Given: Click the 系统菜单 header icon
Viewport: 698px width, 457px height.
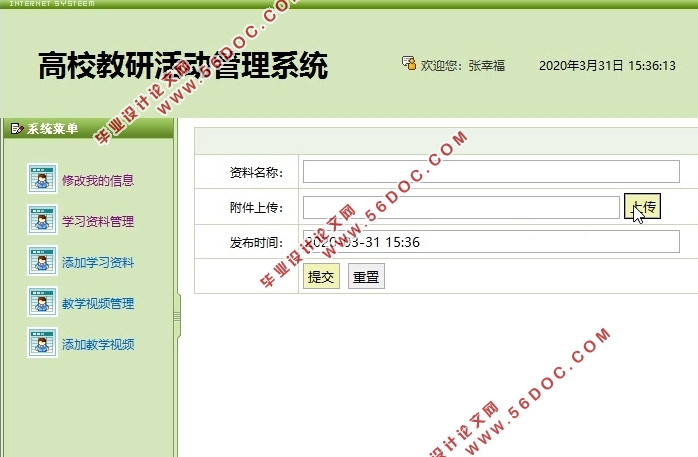Looking at the screenshot, I should point(16,128).
